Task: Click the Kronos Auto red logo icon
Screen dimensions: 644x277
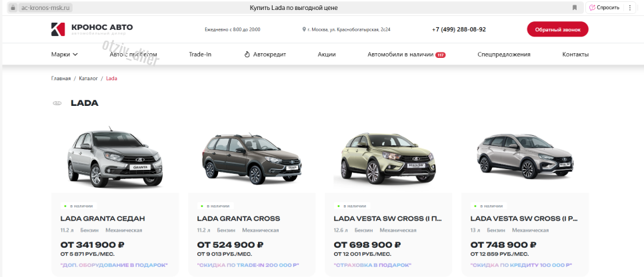Action: coord(58,29)
